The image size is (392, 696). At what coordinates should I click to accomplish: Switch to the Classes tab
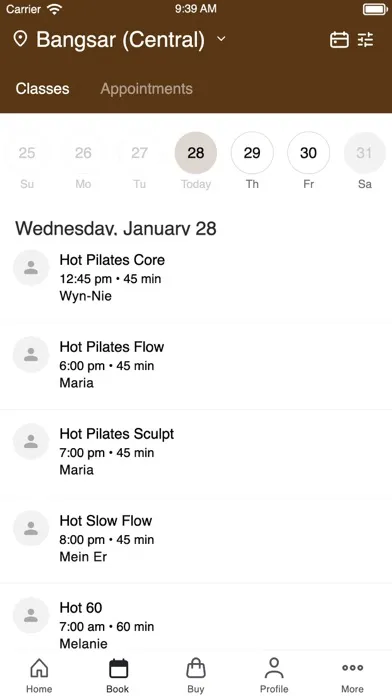point(43,89)
